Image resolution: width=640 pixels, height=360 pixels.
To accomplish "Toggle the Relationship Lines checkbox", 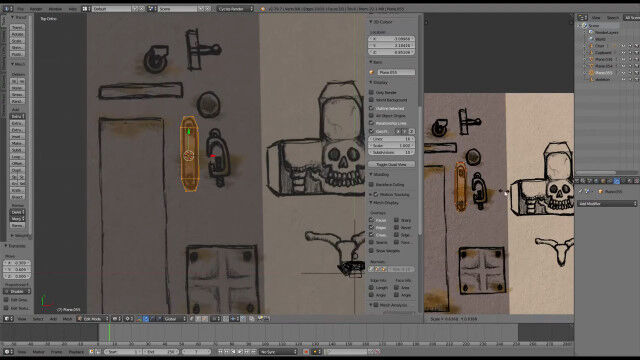I will (371, 123).
